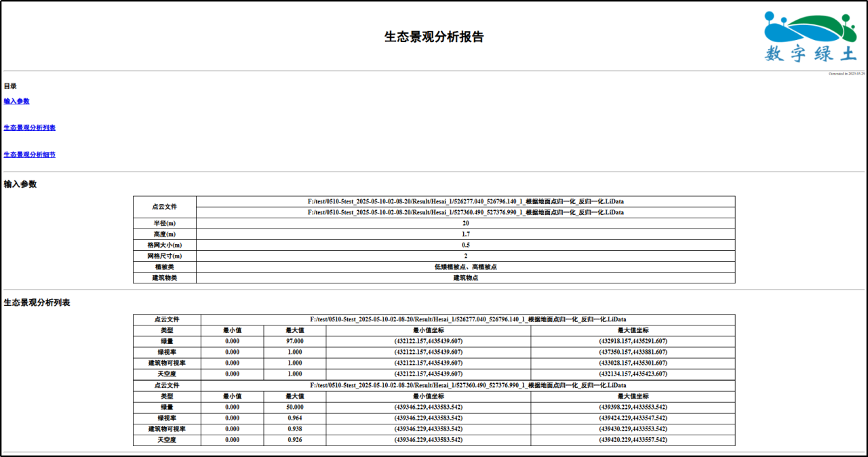Click the 建筑物可视率 maximum value 0.938
868x457 pixels.
click(294, 429)
